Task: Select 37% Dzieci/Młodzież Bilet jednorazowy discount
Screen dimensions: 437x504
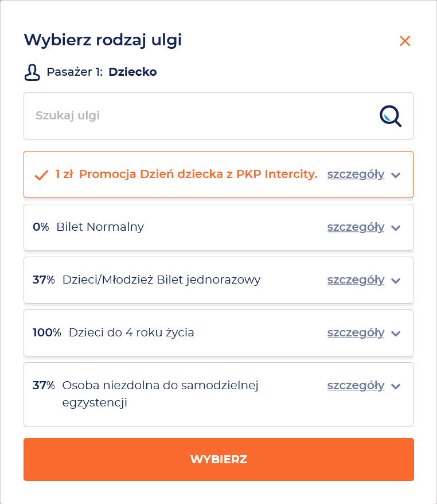Action: [219, 280]
